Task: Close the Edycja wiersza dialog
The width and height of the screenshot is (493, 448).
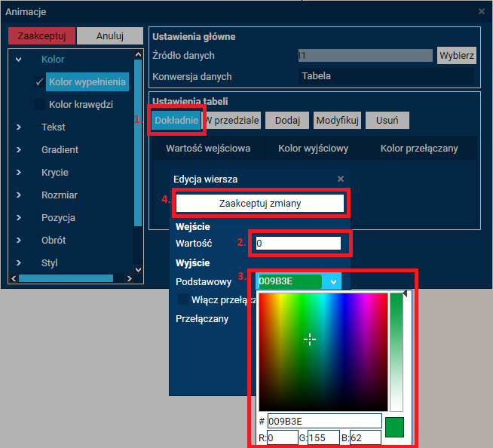Action: pyautogui.click(x=340, y=180)
